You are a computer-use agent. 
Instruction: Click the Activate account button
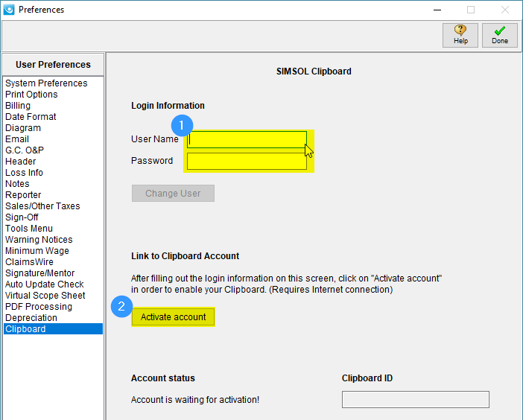[x=173, y=316]
